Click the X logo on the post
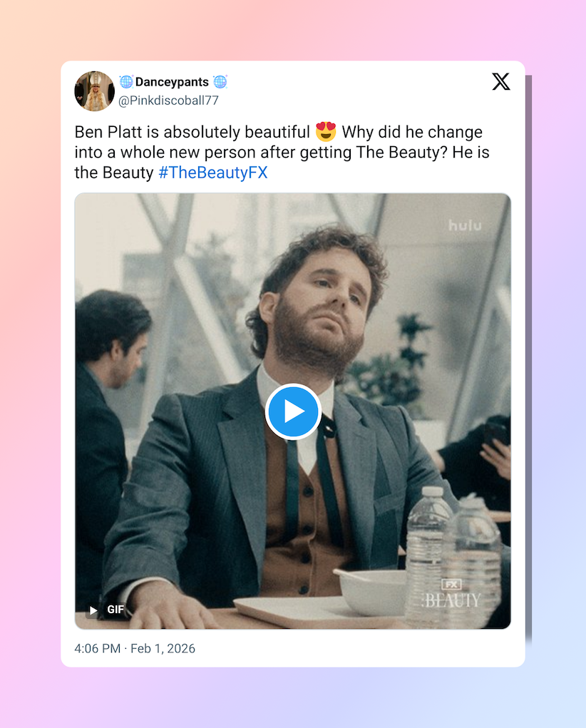586x728 pixels. (501, 82)
